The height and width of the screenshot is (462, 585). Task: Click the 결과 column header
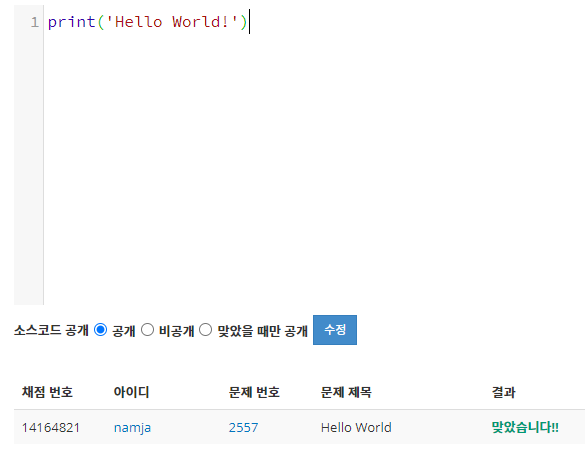click(x=503, y=392)
